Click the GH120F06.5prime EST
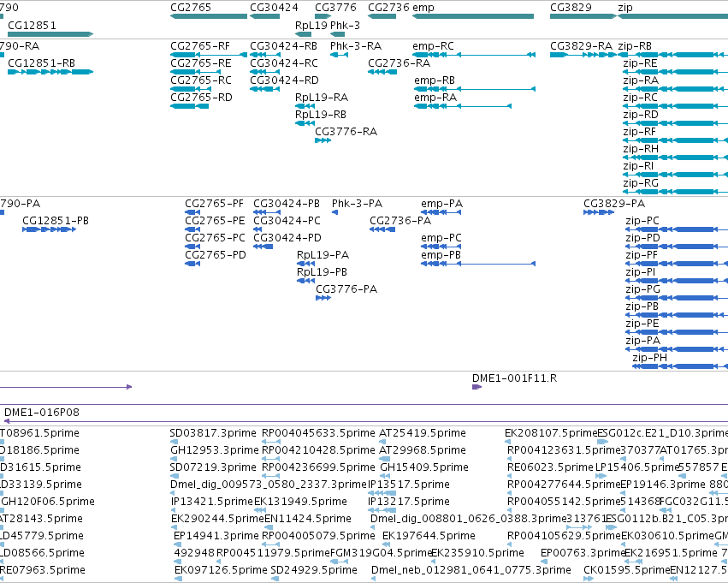The width and height of the screenshot is (728, 583). tap(48, 502)
